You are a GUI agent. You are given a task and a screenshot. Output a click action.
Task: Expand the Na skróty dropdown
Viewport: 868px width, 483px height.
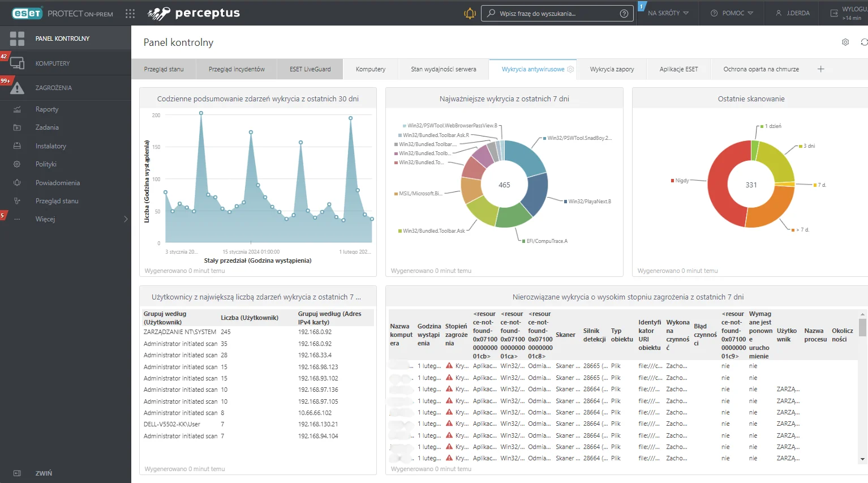point(668,13)
